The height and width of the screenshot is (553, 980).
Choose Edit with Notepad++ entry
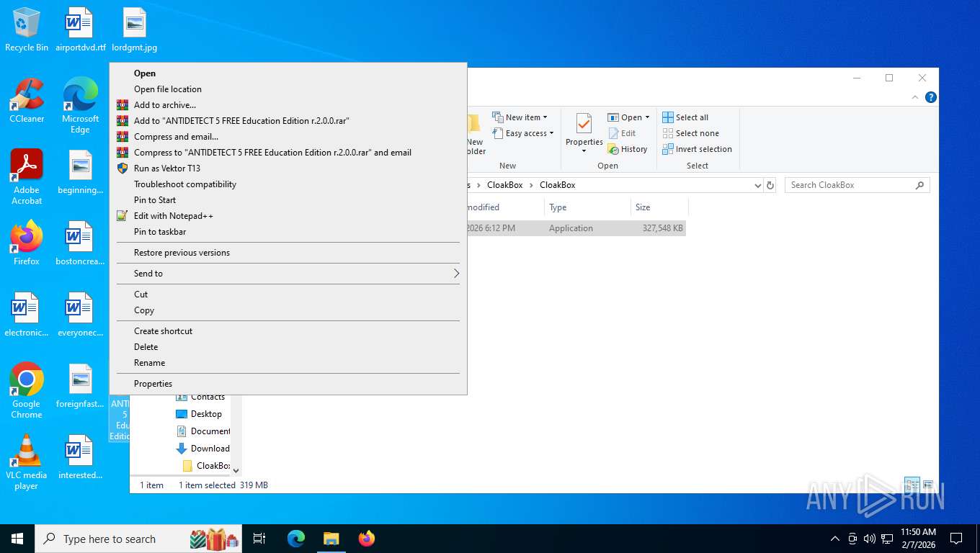(288, 216)
